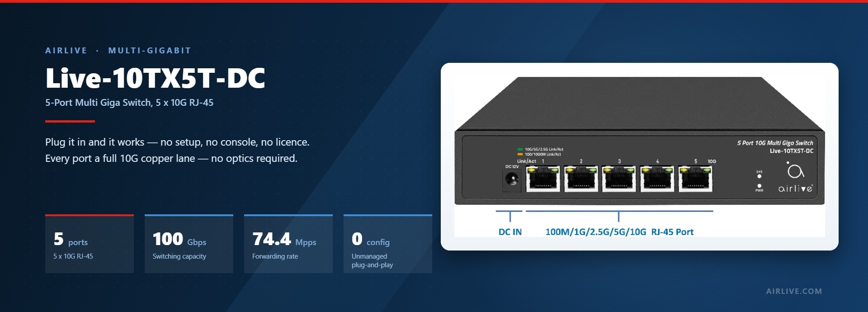Click the airlive logo on the switch
The height and width of the screenshot is (312, 868).
(795, 177)
